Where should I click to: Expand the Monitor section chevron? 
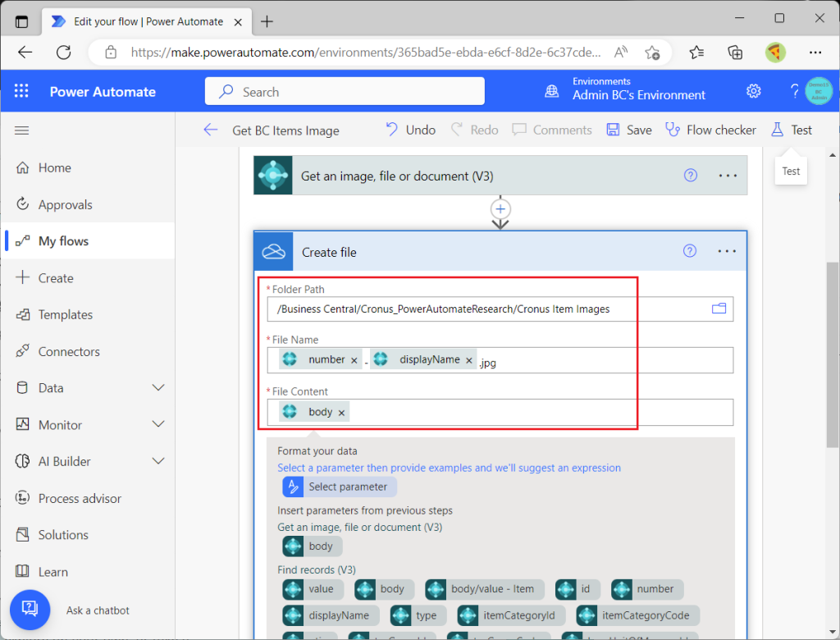[x=158, y=424]
